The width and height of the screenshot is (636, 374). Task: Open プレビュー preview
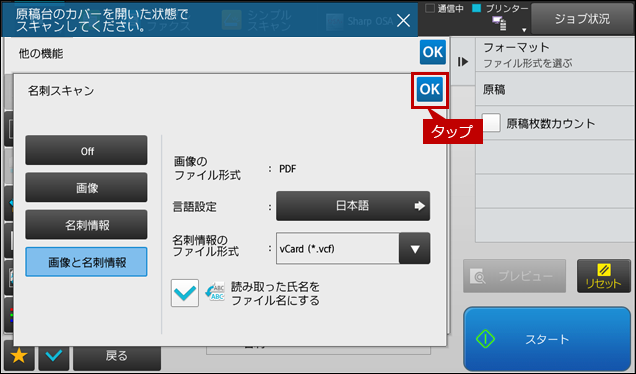(514, 276)
